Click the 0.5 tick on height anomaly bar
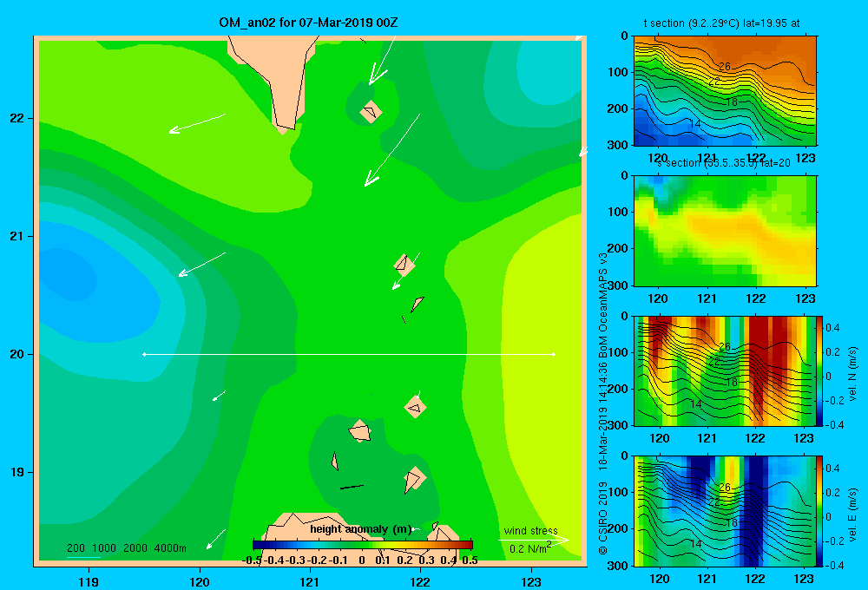The height and width of the screenshot is (590, 868). [470, 560]
